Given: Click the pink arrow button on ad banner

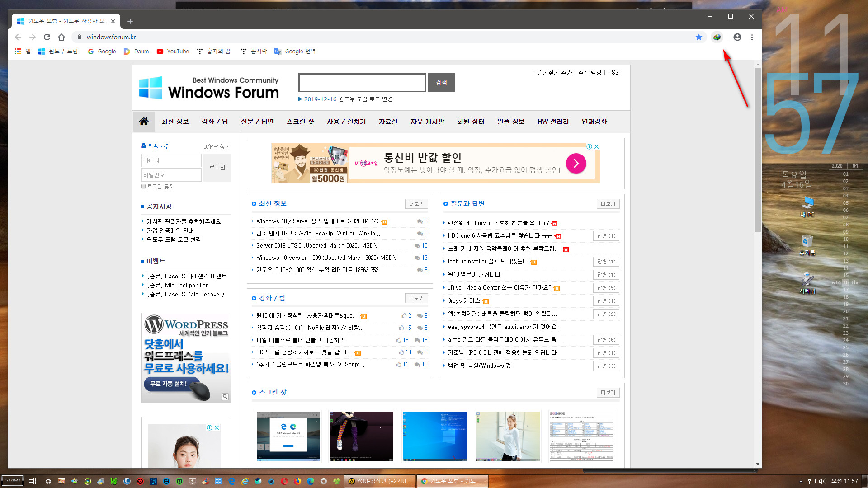Looking at the screenshot, I should tap(576, 164).
